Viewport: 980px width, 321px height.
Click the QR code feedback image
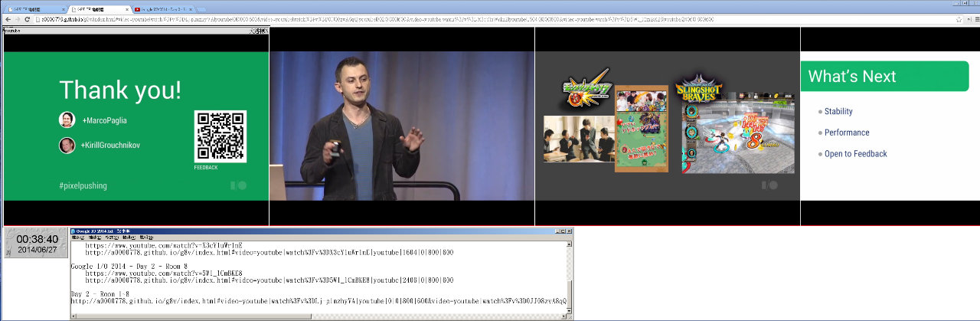(220, 136)
